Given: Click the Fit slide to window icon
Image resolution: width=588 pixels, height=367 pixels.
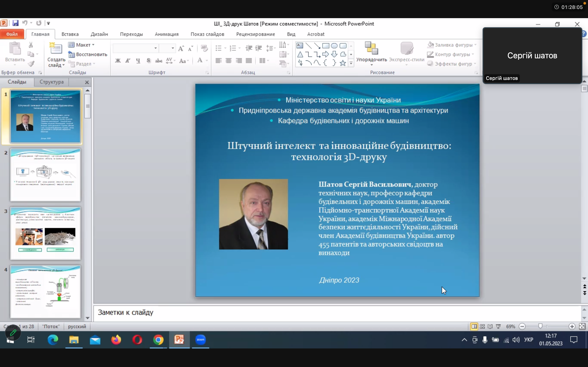Looking at the screenshot, I should pos(582,326).
